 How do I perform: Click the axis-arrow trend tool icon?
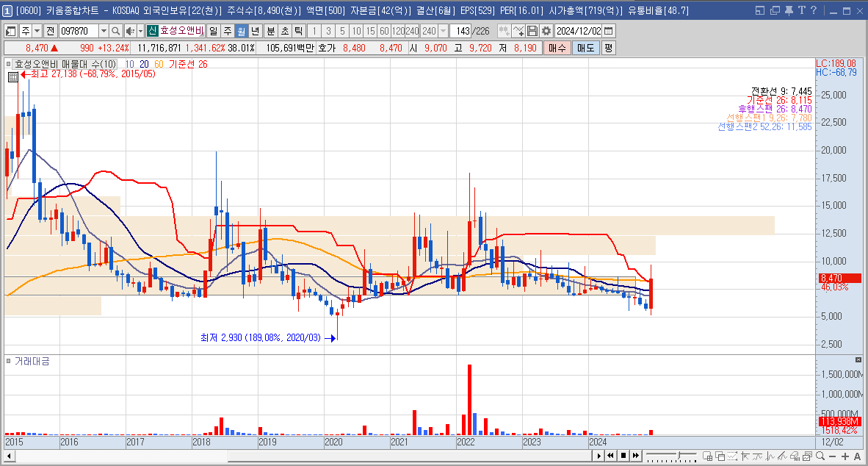(745, 456)
